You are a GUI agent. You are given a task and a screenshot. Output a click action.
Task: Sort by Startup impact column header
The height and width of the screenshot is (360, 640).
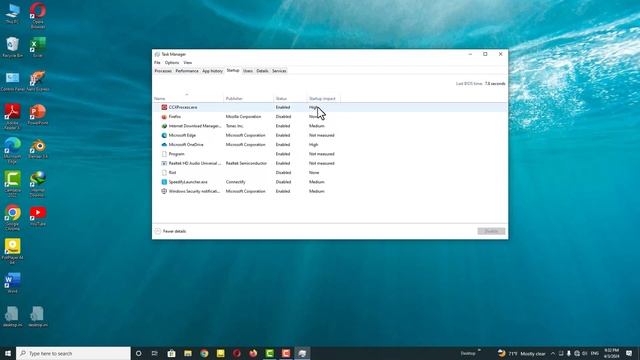(x=323, y=98)
